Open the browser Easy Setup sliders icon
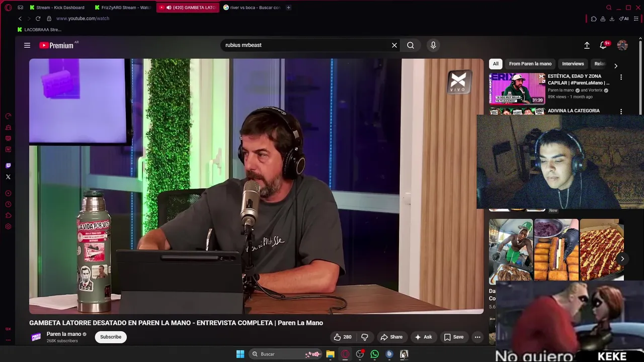The image size is (644, 362). pos(636,19)
